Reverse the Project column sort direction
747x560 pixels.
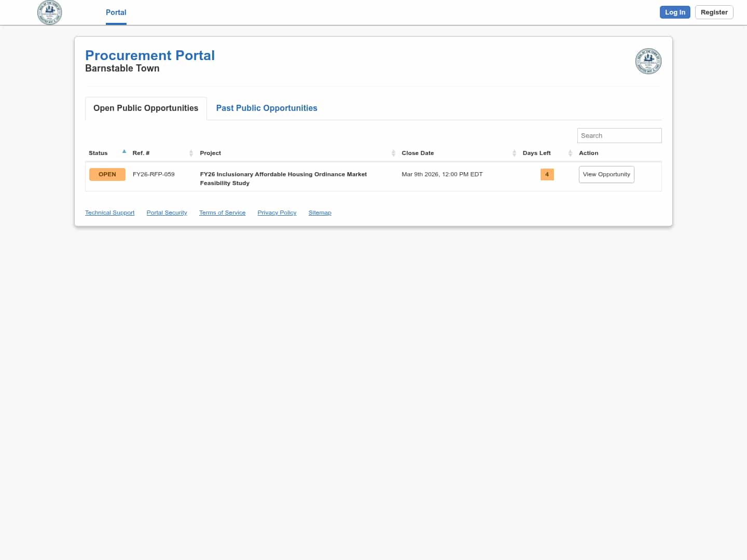pos(393,153)
